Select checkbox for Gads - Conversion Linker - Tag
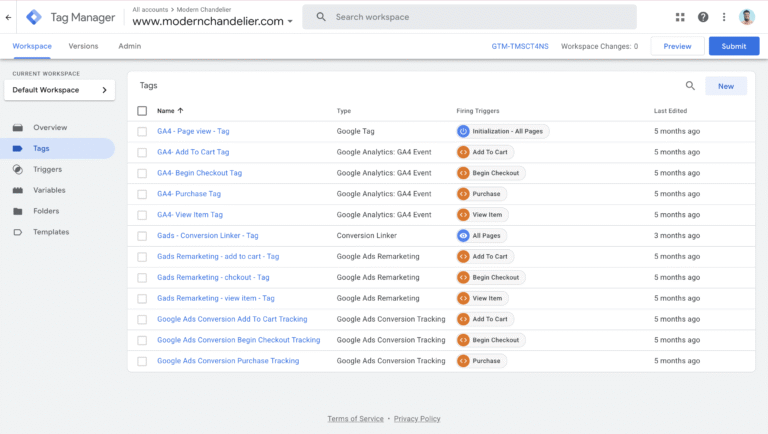768x434 pixels. (x=142, y=236)
